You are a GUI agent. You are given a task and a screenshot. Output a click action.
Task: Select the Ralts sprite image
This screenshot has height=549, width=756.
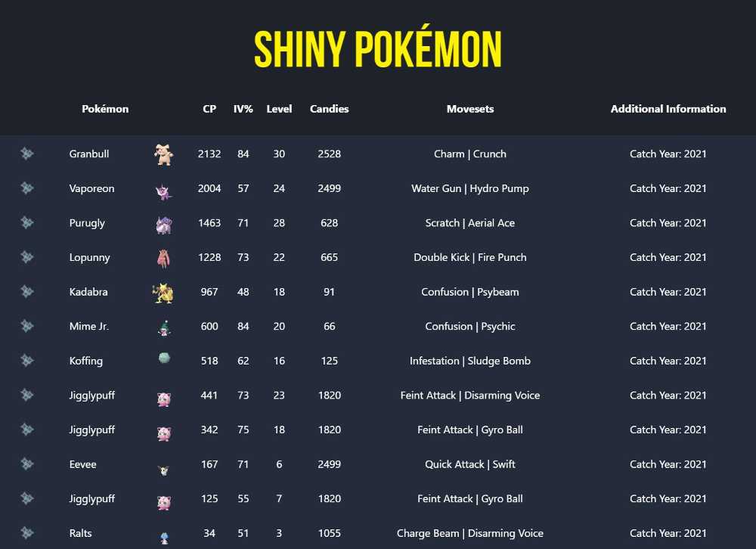click(164, 538)
